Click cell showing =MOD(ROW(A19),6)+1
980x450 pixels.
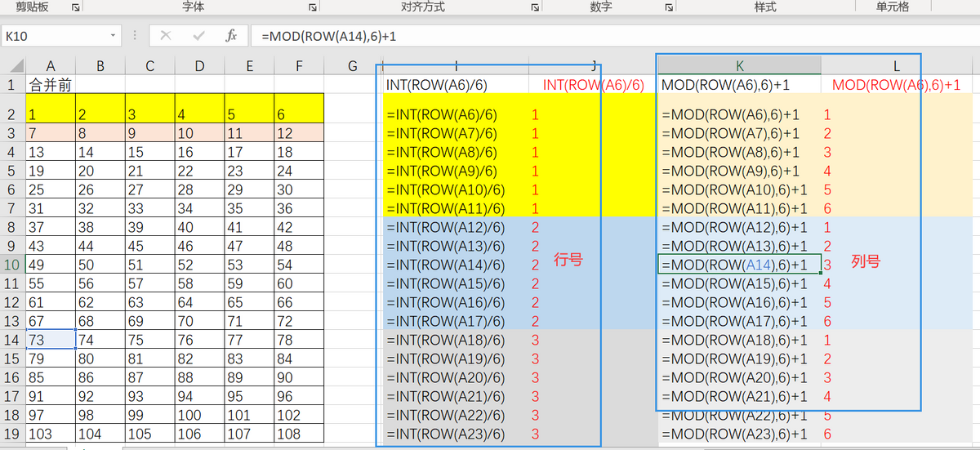coord(740,359)
